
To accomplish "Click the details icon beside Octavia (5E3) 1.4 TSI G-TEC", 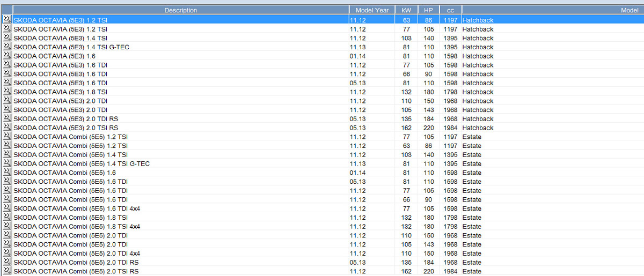I will pos(6,47).
